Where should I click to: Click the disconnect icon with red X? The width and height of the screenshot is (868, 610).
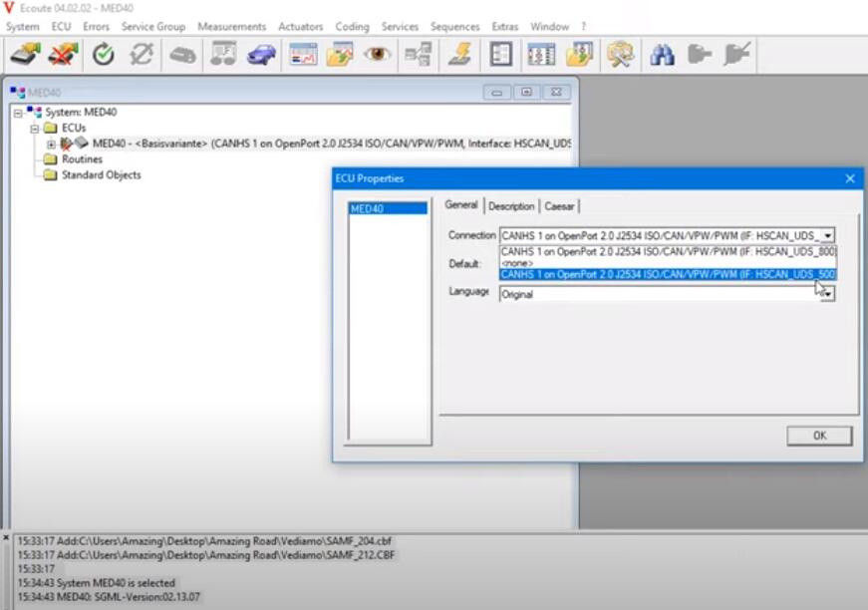click(63, 56)
